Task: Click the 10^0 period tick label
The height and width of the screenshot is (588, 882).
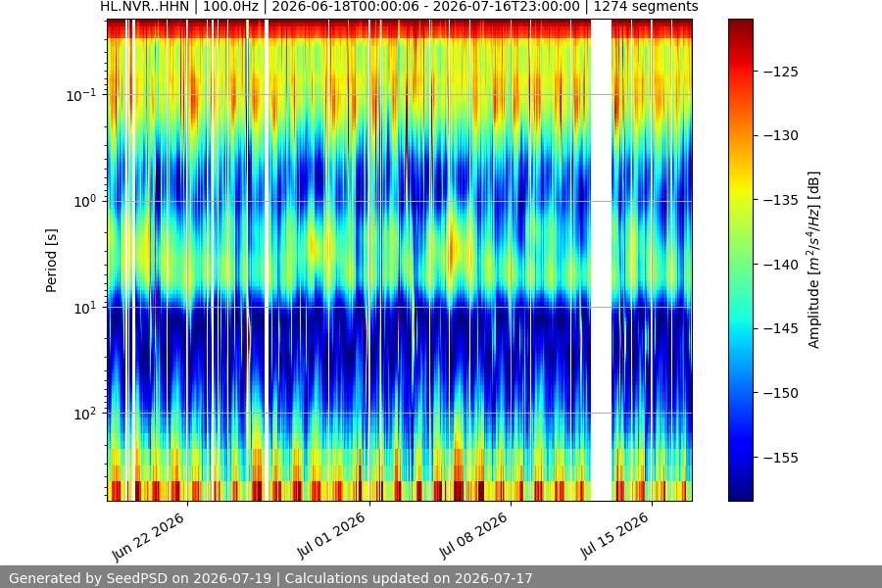Action: point(84,201)
